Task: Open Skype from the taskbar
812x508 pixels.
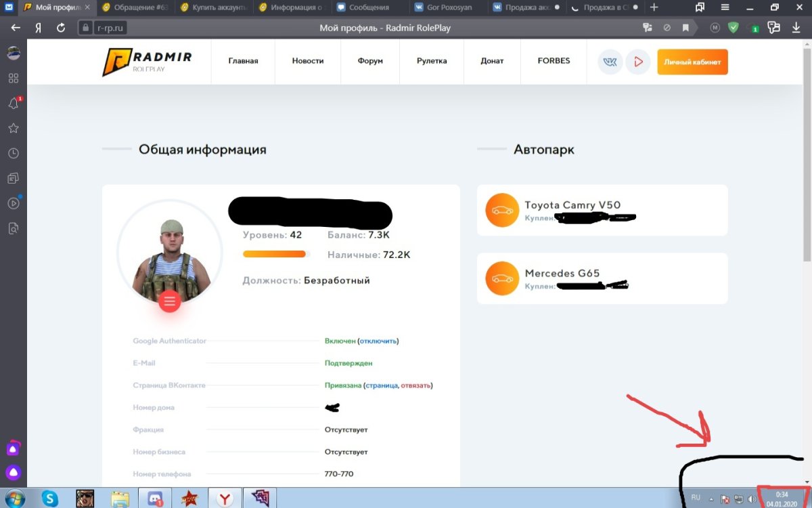Action: tap(49, 498)
